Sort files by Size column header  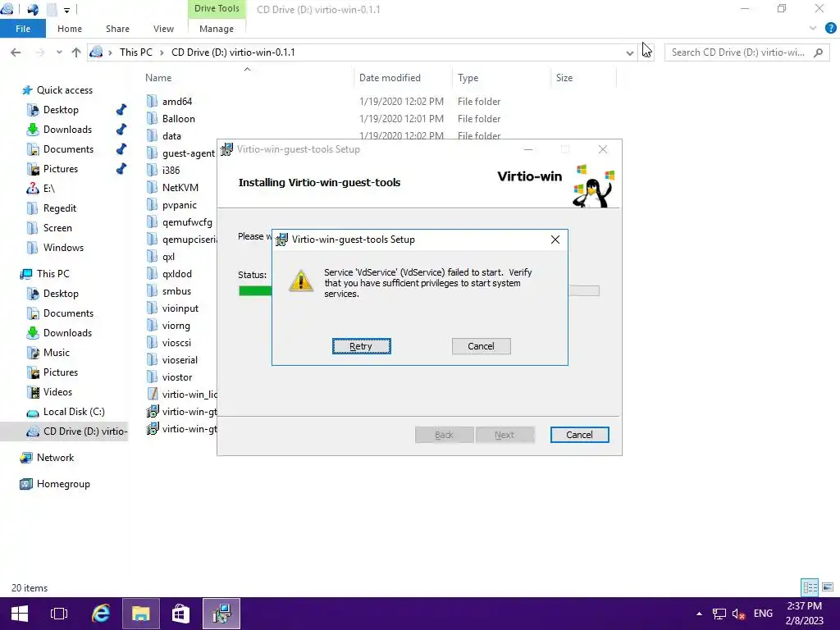pos(564,78)
